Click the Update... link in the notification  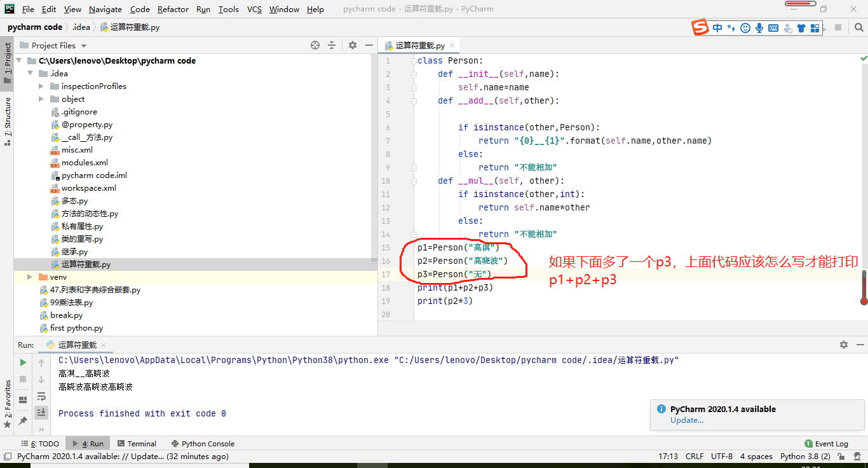687,420
